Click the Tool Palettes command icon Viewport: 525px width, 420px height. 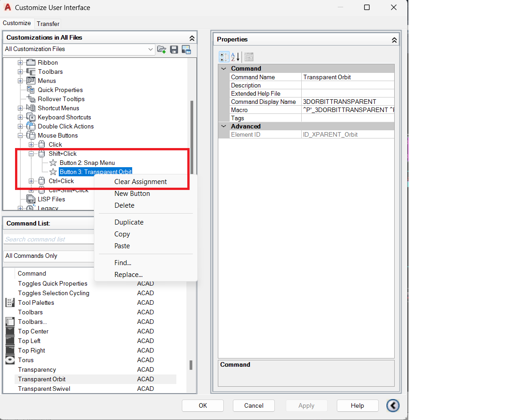pyautogui.click(x=10, y=302)
